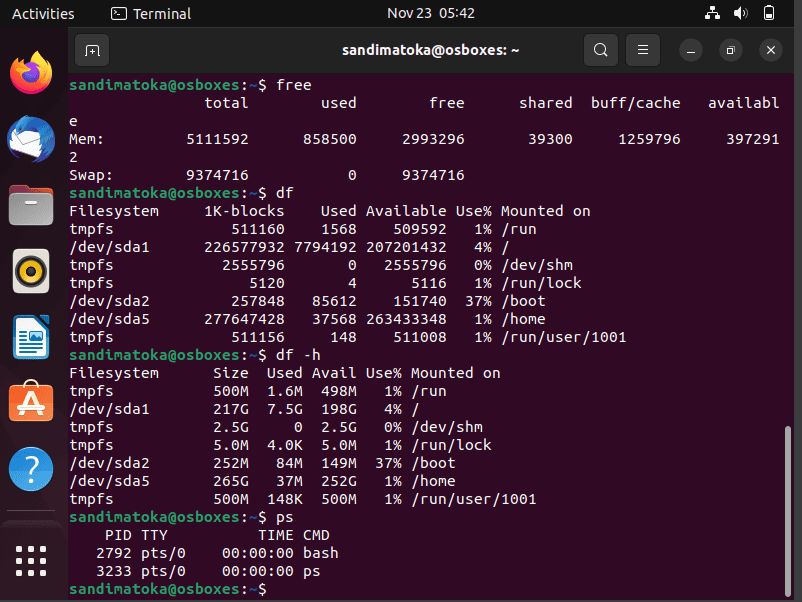
Task: Click the 4.0K used value
Action: [x=285, y=445]
